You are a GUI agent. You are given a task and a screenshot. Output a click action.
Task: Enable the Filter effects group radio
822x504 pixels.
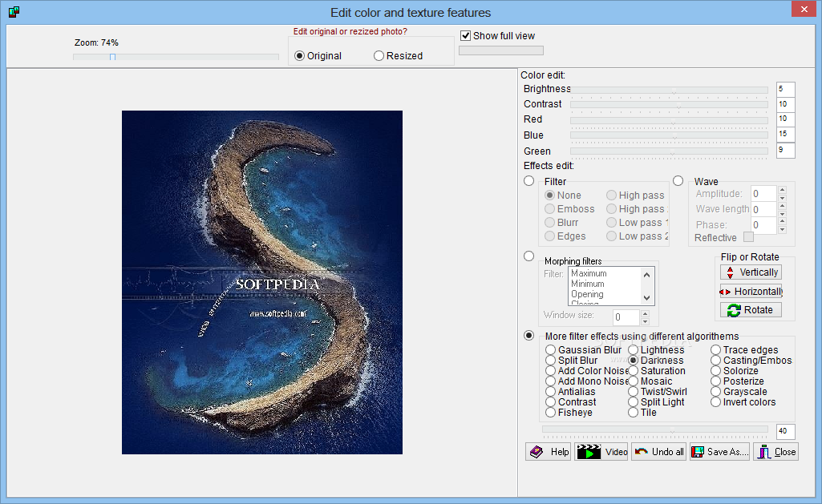pyautogui.click(x=529, y=181)
